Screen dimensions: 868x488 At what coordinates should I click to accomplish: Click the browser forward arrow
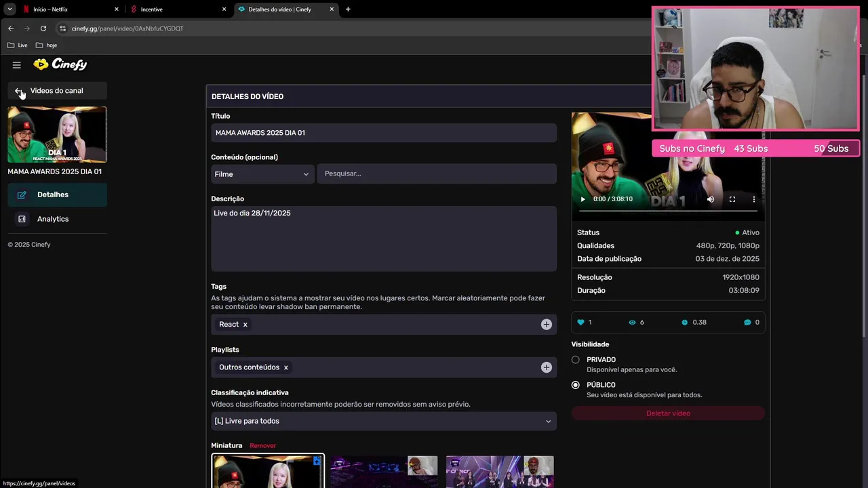coord(27,28)
